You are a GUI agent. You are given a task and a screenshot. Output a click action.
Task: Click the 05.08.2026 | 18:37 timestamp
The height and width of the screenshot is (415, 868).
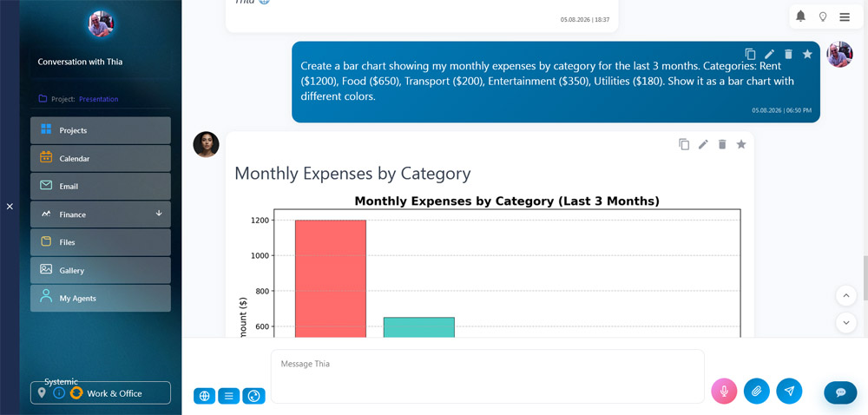tap(585, 19)
